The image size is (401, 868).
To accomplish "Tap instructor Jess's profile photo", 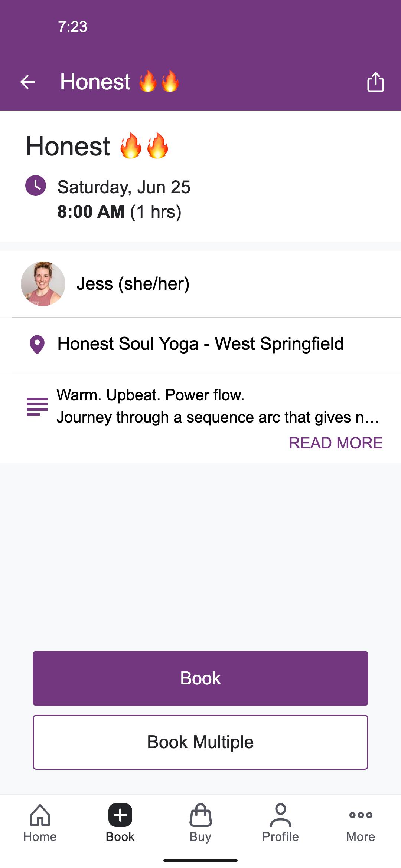I will (43, 284).
